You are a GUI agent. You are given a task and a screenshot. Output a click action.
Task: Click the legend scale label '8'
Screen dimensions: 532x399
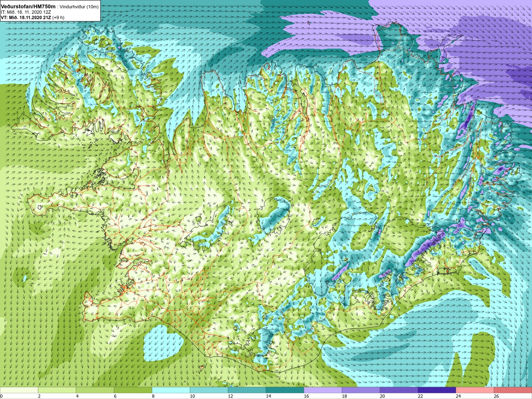153,396
